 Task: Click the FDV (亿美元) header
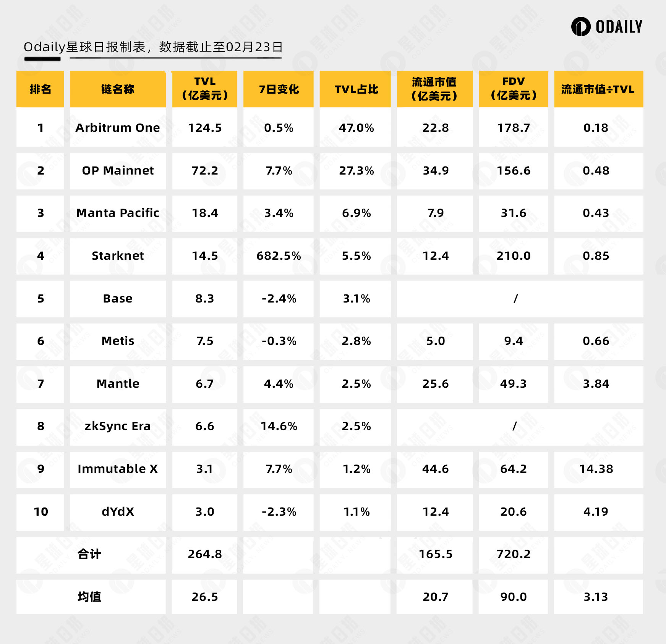tap(513, 89)
